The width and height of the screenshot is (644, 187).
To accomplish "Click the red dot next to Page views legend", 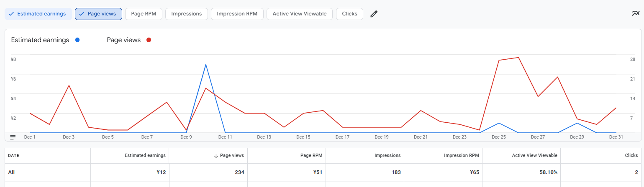I will 149,40.
